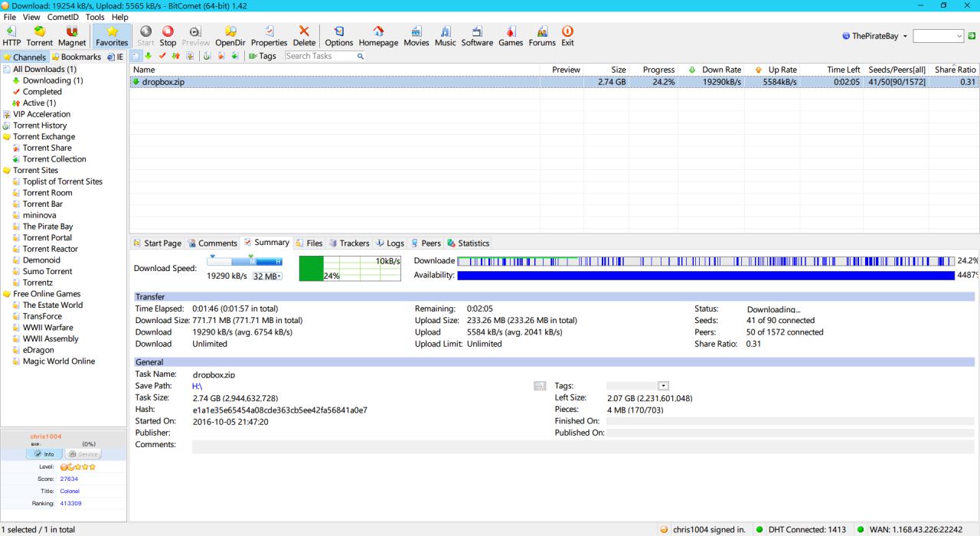Viewport: 980px width, 536px height.
Task: Open the download directory with OpenDir
Action: pos(230,35)
